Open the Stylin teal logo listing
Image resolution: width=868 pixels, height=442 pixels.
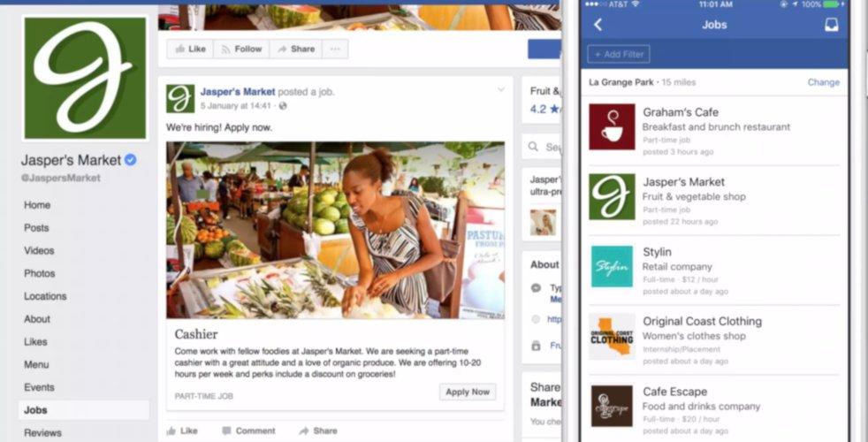pyautogui.click(x=612, y=266)
